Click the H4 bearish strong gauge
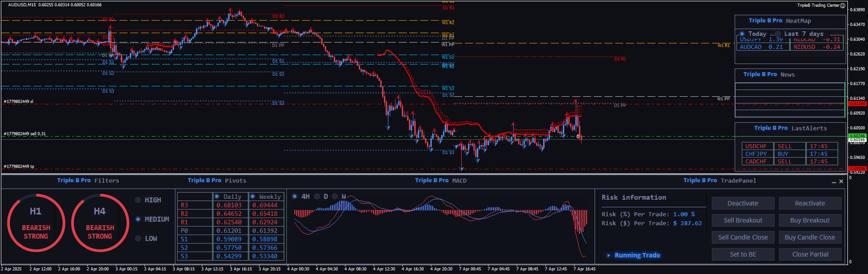This screenshot has height=274, width=868. coord(100,223)
